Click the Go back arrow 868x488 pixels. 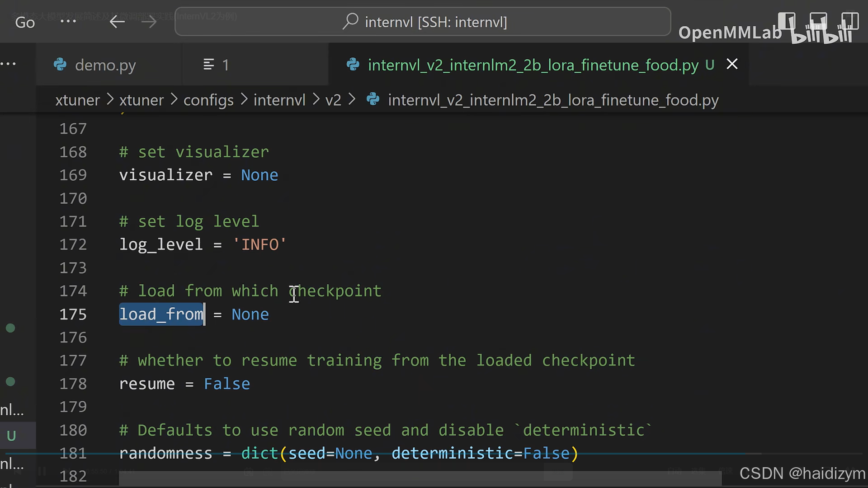[117, 22]
